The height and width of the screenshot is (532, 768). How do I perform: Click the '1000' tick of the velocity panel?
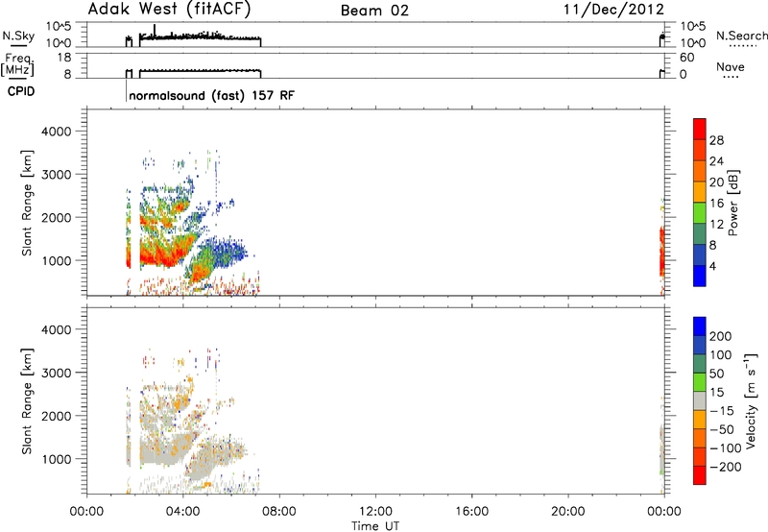57,459
